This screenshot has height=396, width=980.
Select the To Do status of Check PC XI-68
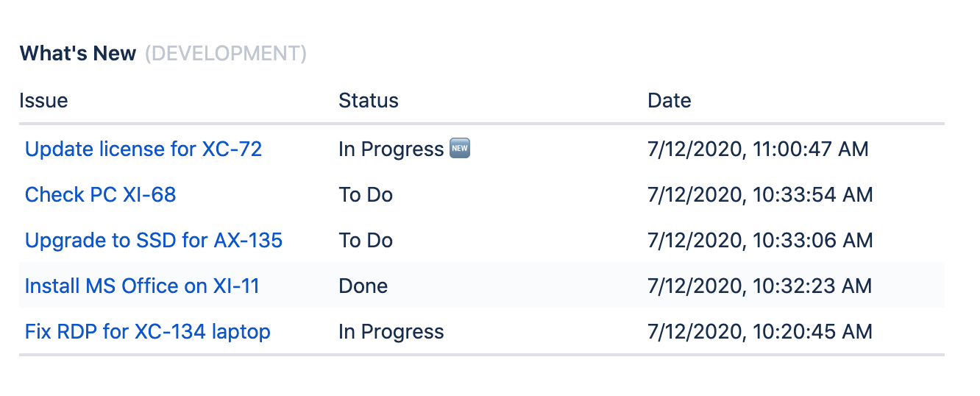(366, 195)
